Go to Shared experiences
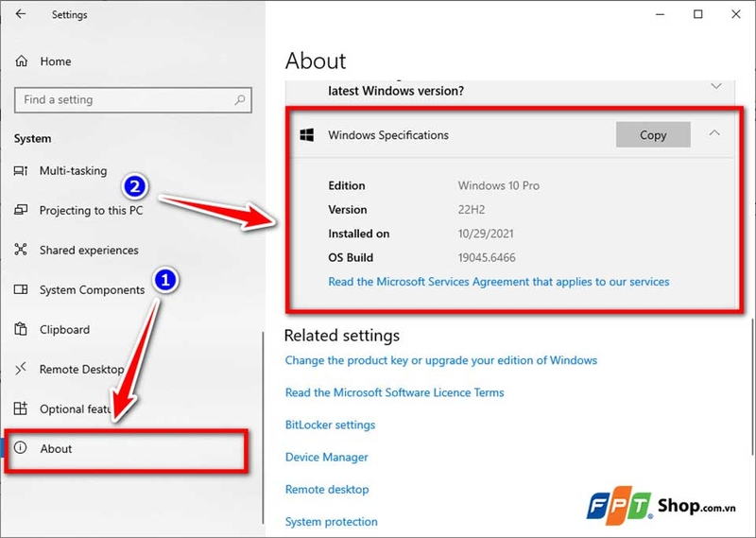 coord(89,250)
